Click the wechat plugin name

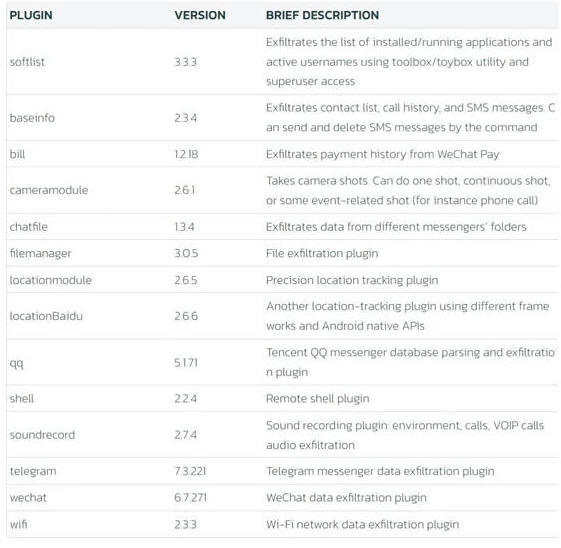28,498
